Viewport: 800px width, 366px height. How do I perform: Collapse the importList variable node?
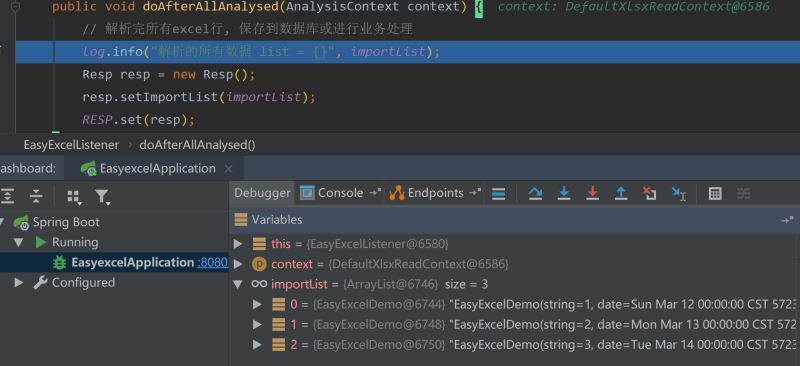238,284
